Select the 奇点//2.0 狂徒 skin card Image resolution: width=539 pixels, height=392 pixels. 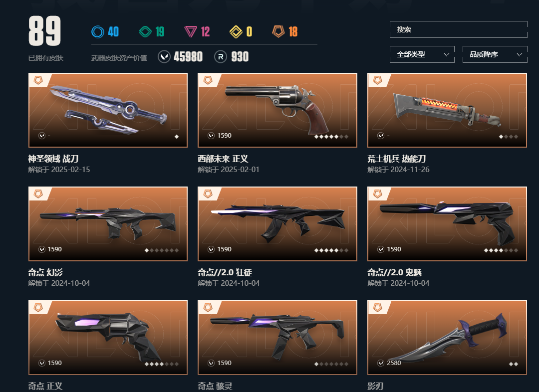point(277,223)
